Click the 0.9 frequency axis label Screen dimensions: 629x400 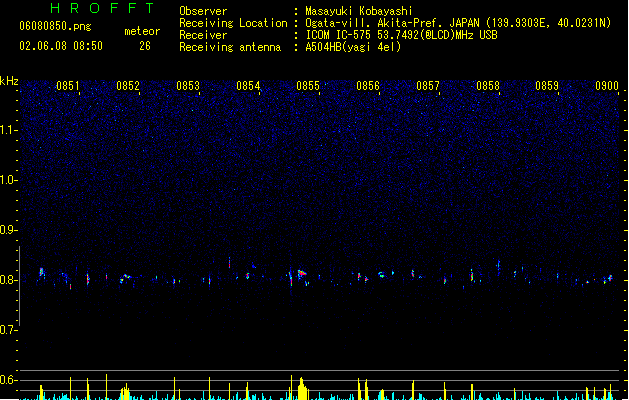click(8, 230)
